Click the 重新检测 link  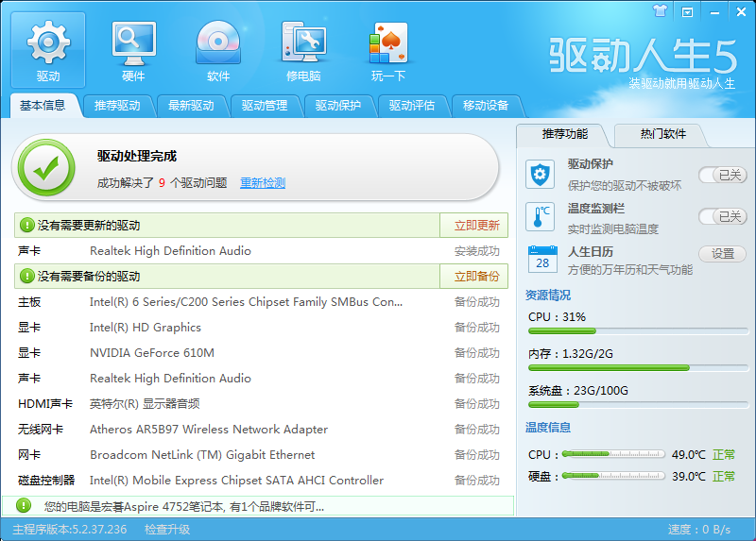[x=263, y=183]
